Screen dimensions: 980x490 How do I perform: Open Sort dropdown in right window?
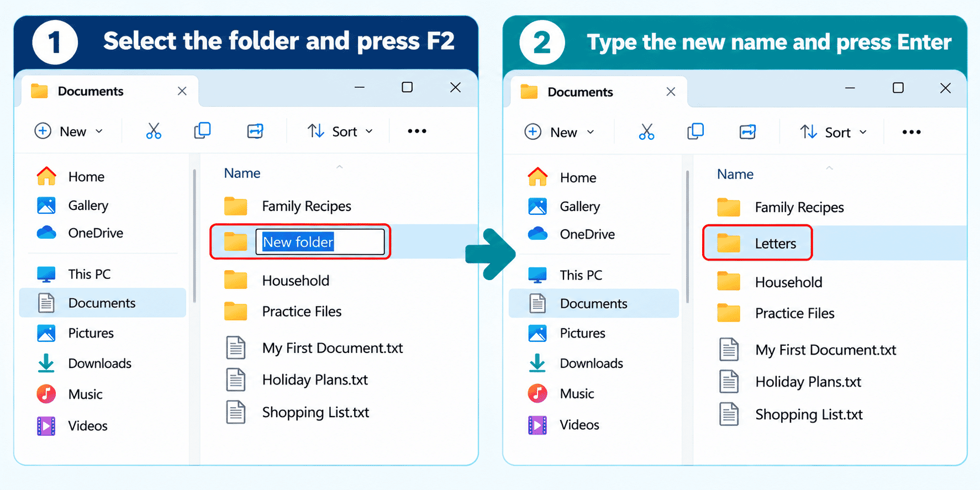(x=833, y=132)
